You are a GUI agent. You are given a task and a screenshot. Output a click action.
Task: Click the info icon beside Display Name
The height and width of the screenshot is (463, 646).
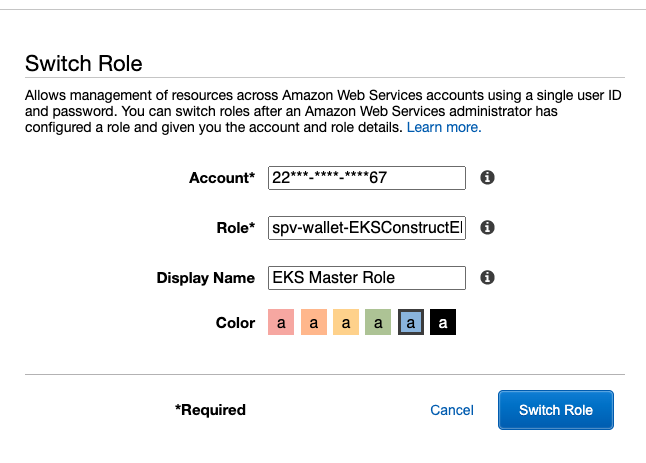click(487, 277)
